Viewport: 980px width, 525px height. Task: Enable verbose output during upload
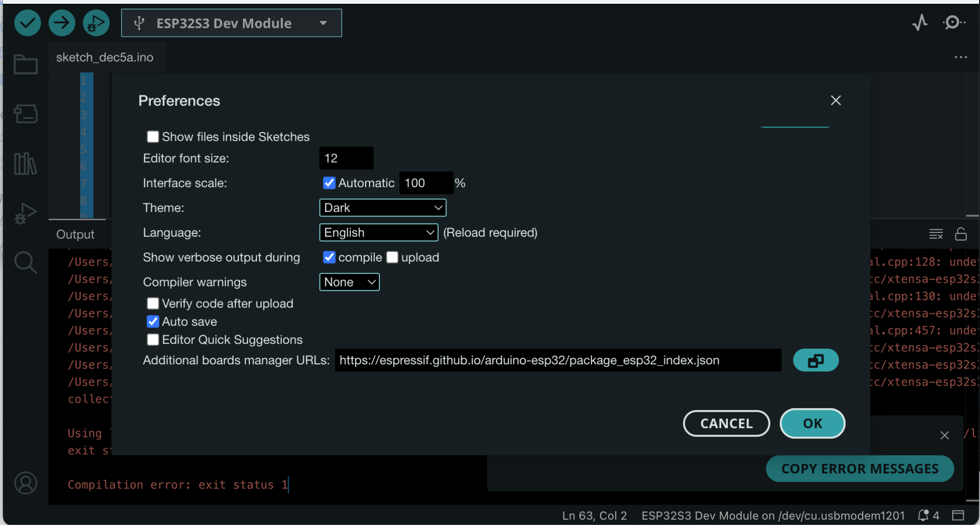point(392,257)
